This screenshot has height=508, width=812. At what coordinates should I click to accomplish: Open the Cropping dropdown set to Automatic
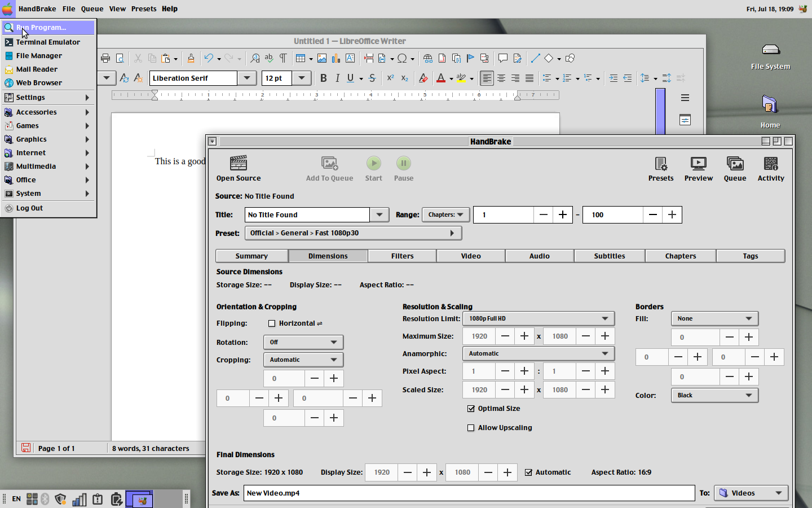pyautogui.click(x=303, y=360)
